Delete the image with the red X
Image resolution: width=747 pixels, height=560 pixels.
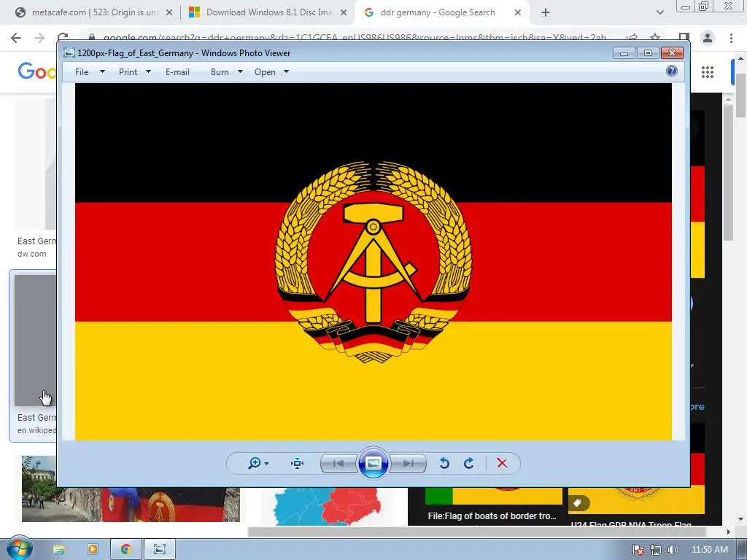pyautogui.click(x=502, y=463)
